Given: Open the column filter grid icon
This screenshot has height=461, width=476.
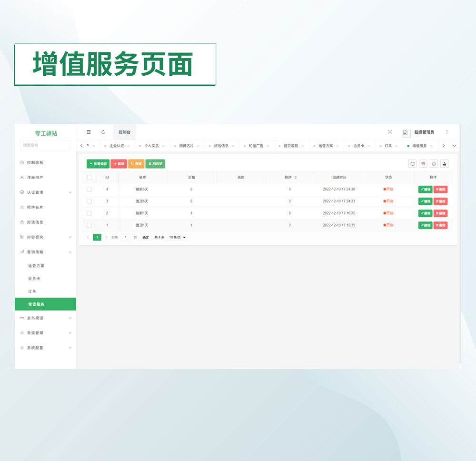Looking at the screenshot, I should (423, 164).
